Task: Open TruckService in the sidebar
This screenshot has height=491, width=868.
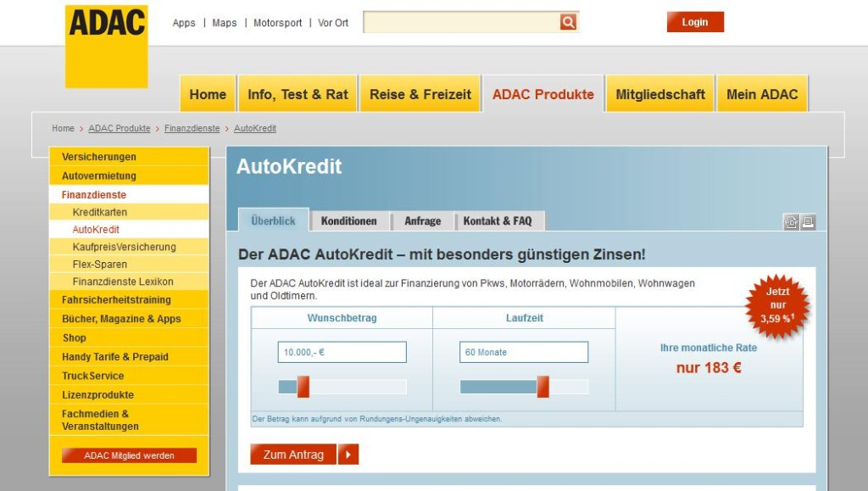Action: tap(129, 376)
